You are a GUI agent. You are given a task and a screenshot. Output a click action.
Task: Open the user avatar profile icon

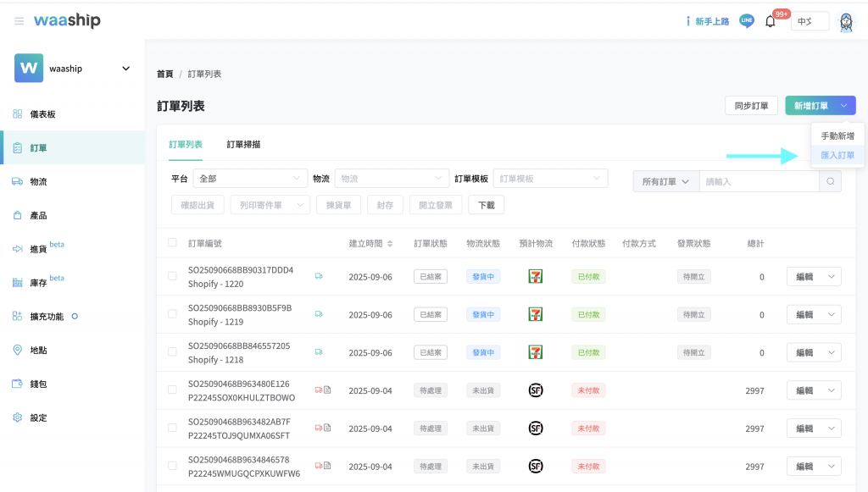pos(845,22)
